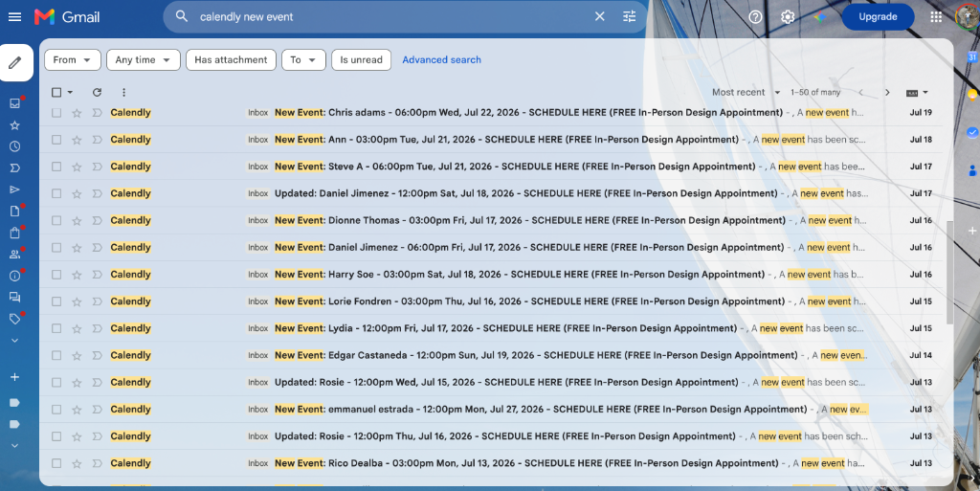Select the Ann email checkbox
Image resolution: width=980 pixels, height=491 pixels.
point(56,140)
